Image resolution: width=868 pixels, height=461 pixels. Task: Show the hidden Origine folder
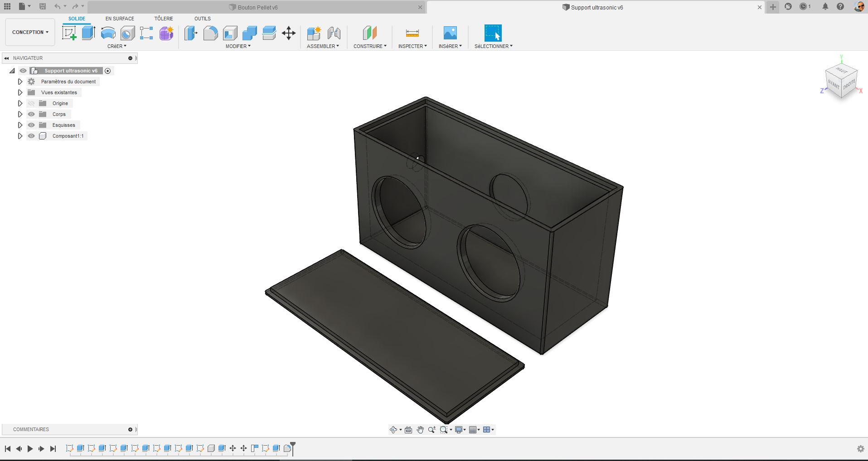pyautogui.click(x=31, y=103)
